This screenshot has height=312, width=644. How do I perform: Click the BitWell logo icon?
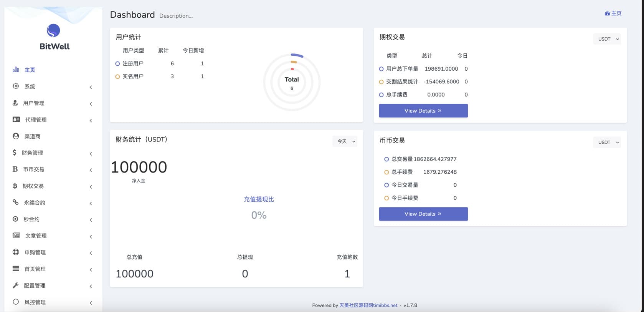(x=53, y=30)
